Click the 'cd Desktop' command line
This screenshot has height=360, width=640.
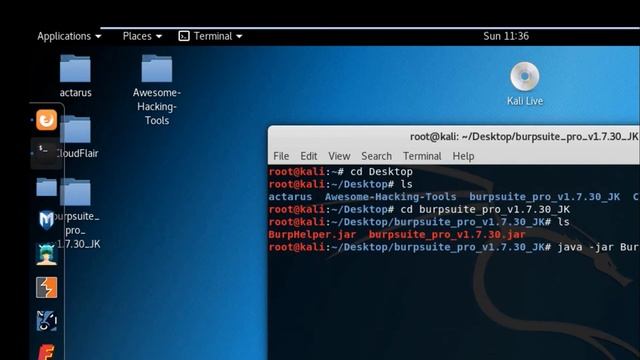pyautogui.click(x=341, y=172)
